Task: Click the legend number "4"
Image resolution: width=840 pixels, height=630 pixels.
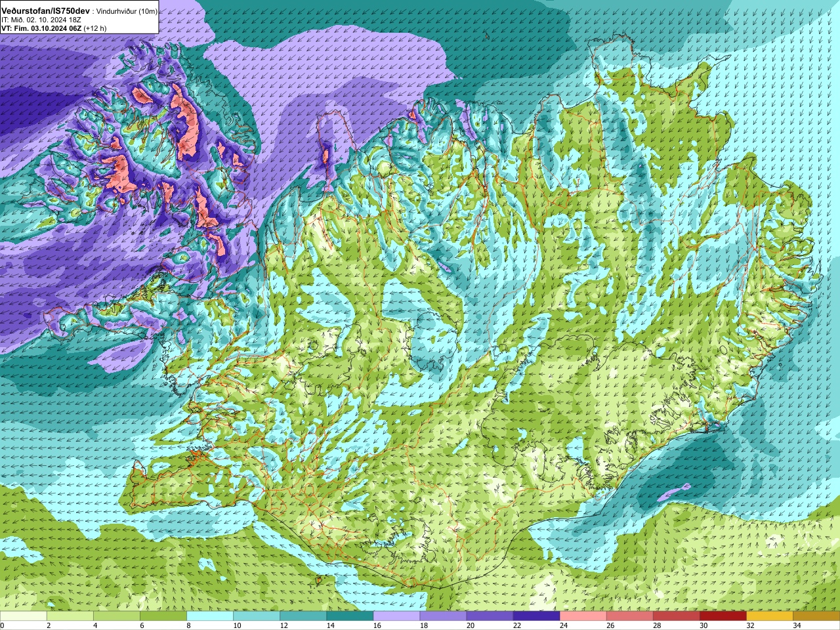Action: 95,625
